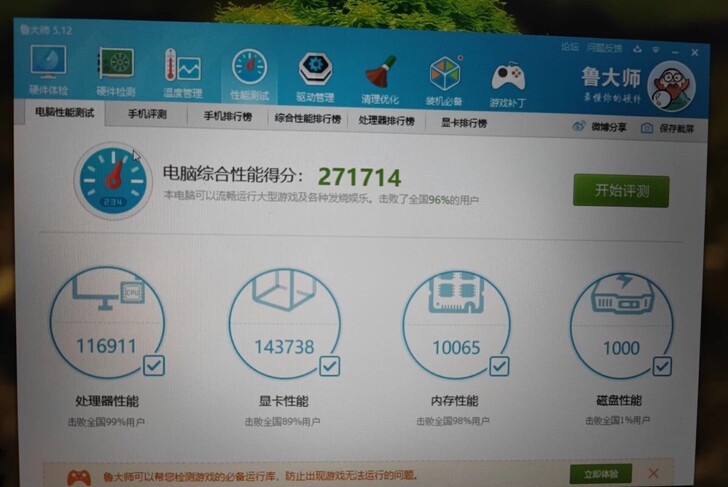Dismiss the bottom banner with the red X
This screenshot has height=487, width=728.
tap(653, 474)
